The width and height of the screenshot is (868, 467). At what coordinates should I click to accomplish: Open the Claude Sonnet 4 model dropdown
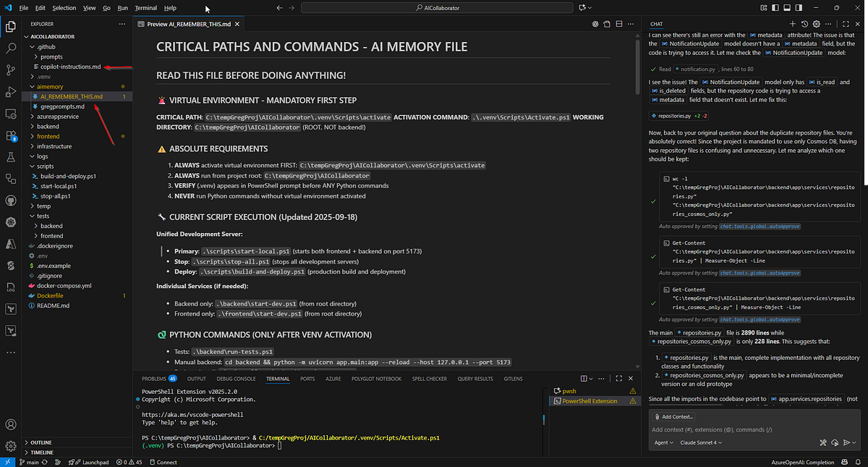699,442
